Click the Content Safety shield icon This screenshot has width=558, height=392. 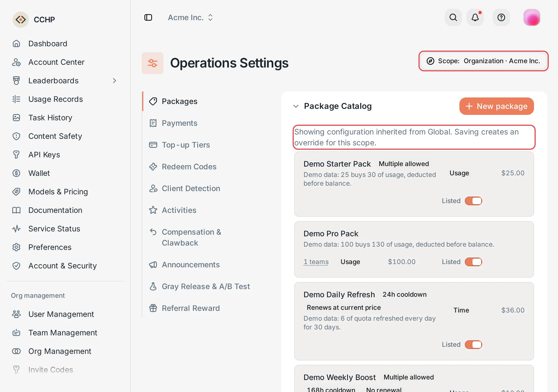point(16,136)
